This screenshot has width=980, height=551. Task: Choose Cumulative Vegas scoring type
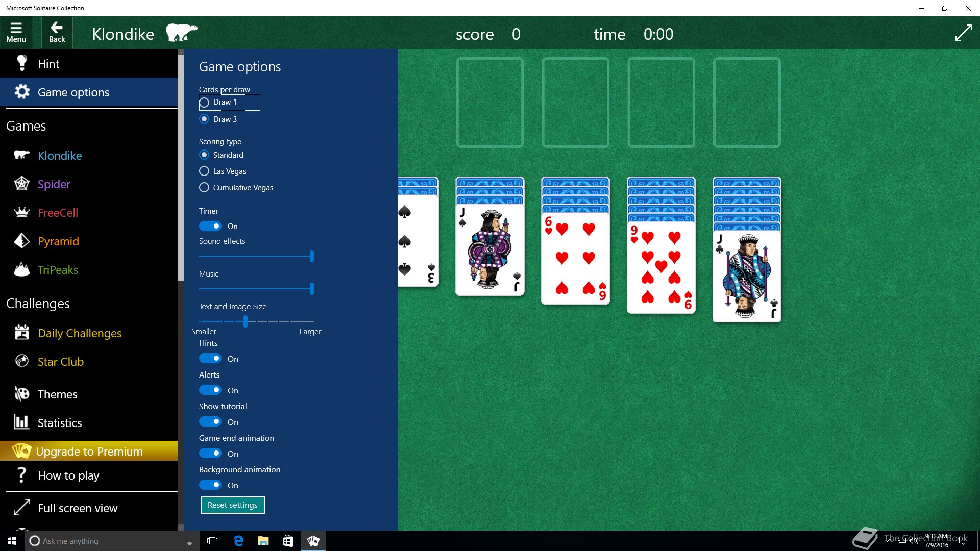236,187
